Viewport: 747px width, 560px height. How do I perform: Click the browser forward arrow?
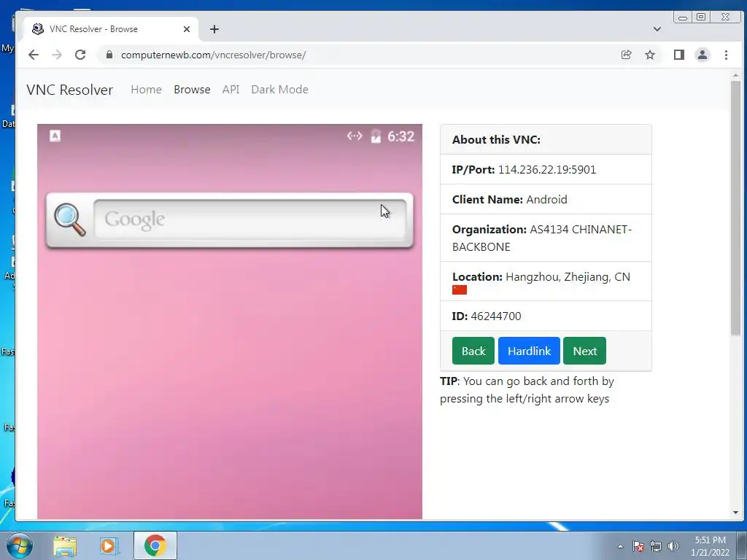(x=57, y=55)
